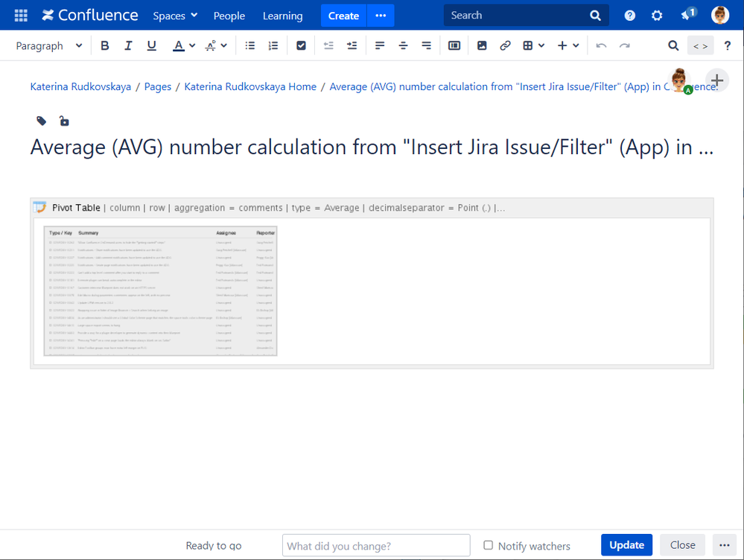Click the Create button
Screen dimensions: 744x560
[x=343, y=16]
